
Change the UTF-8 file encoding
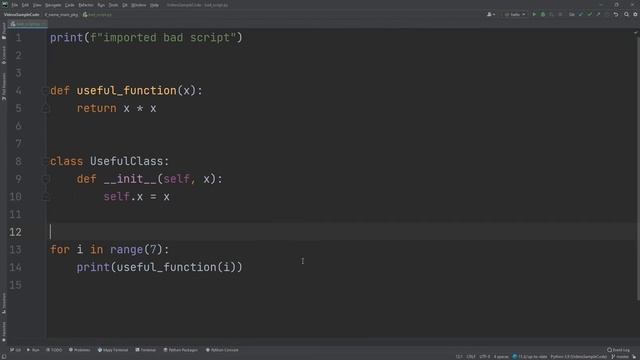tap(485, 357)
